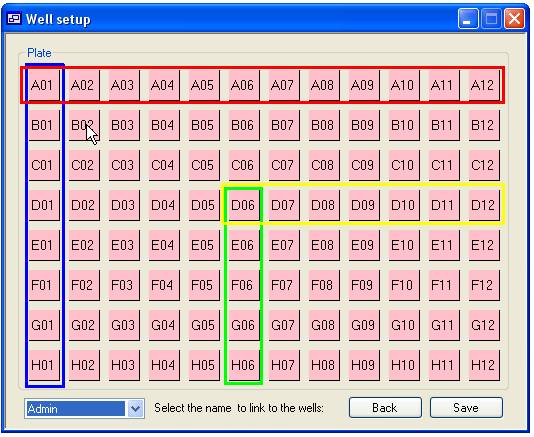Pick well C09 in the plate
This screenshot has width=534, height=437.
364,165
